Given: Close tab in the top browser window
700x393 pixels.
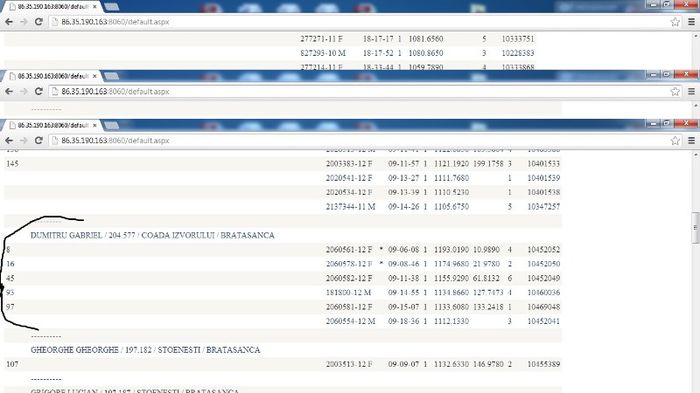Looking at the screenshot, I should (x=95, y=7).
